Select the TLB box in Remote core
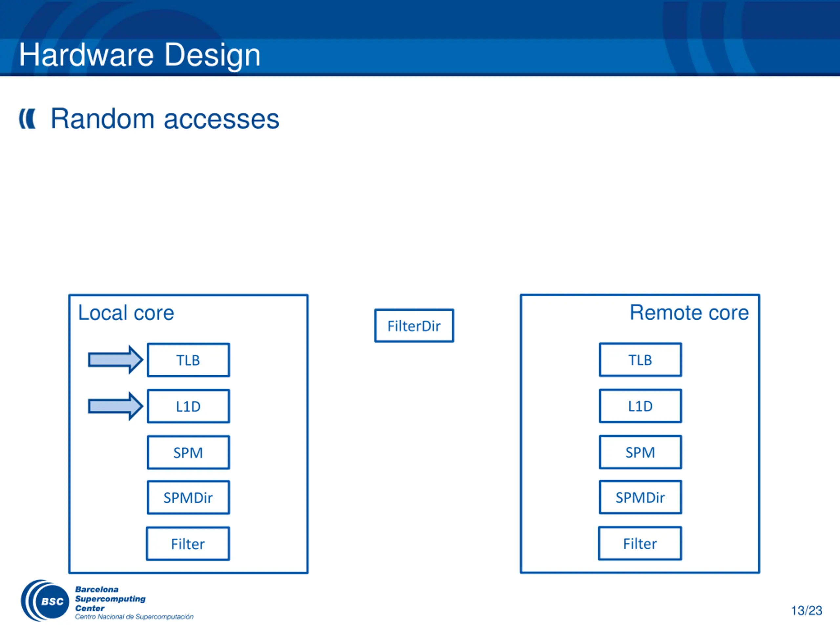 pos(640,360)
